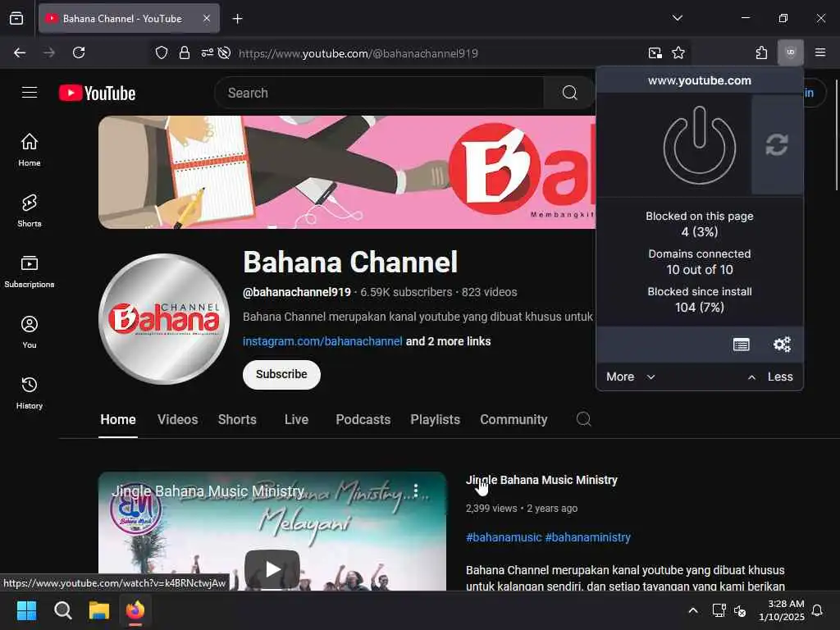Open You in the YouTube sidebar
The height and width of the screenshot is (630, 840).
click(x=30, y=332)
